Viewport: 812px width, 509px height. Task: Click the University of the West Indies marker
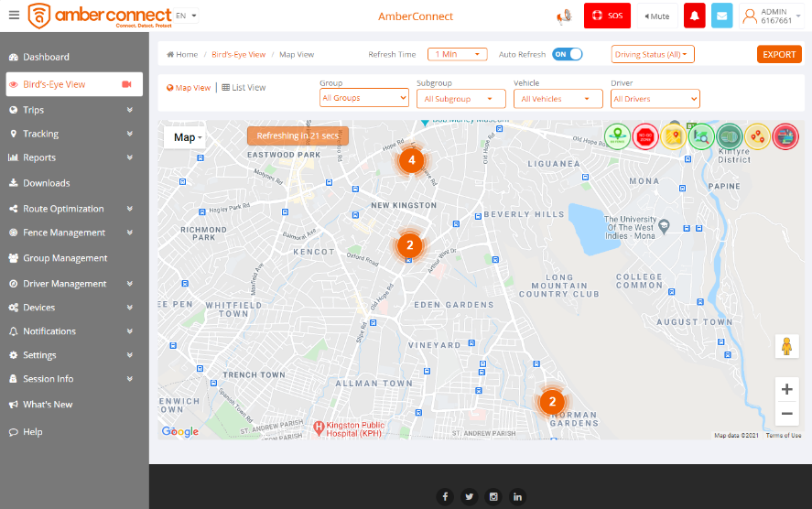pos(664,226)
